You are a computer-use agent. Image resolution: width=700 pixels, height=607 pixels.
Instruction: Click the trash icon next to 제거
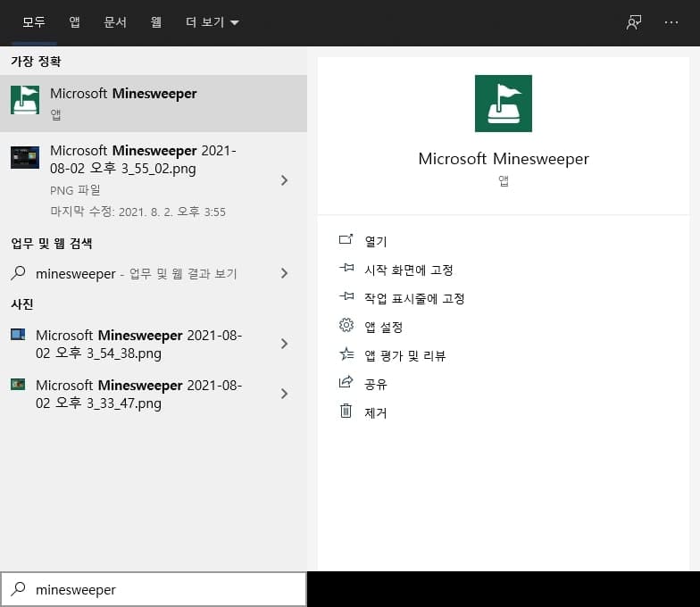coord(346,412)
